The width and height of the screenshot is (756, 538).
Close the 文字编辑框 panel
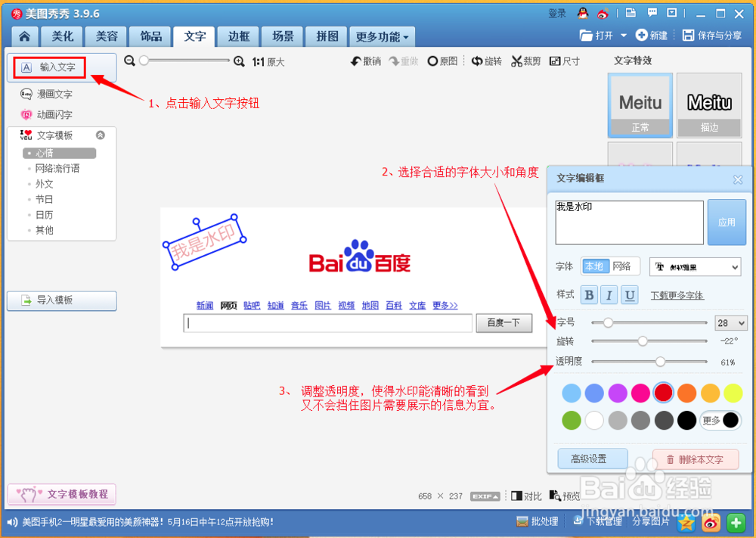pos(738,179)
